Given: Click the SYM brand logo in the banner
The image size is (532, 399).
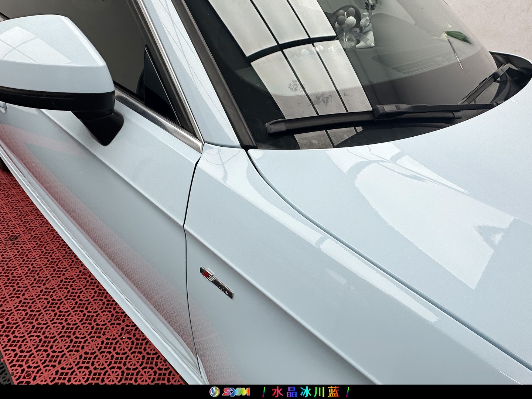Looking at the screenshot, I should pyautogui.click(x=230, y=392).
